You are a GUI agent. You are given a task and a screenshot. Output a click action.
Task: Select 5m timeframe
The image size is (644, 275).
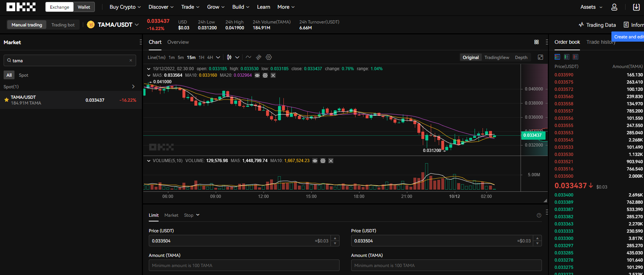[181, 57]
